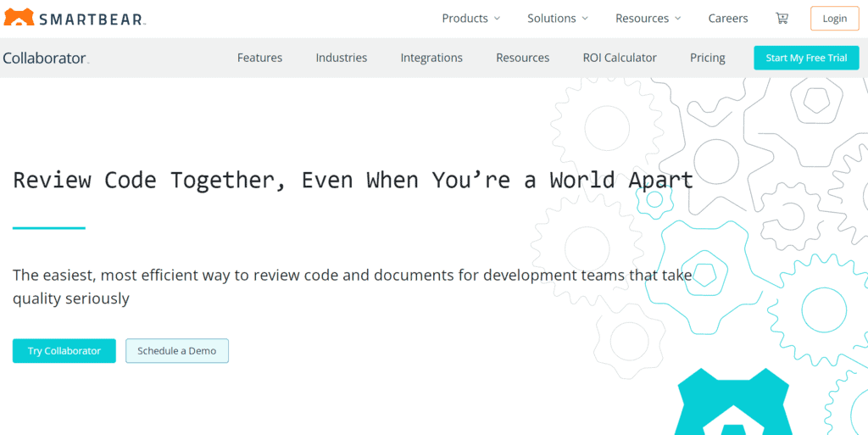Click Schedule a Demo button
Image resolution: width=868 pixels, height=435 pixels.
[x=177, y=351]
